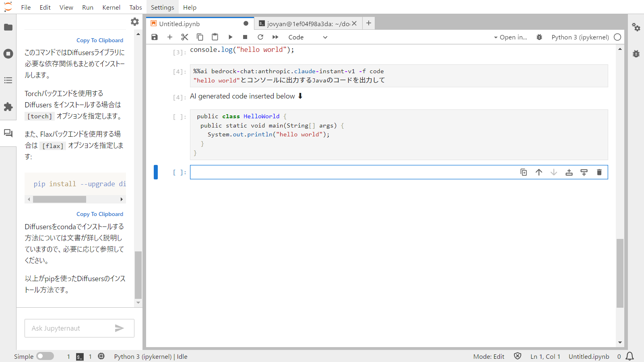Run the selected cell
644x362 pixels.
230,37
